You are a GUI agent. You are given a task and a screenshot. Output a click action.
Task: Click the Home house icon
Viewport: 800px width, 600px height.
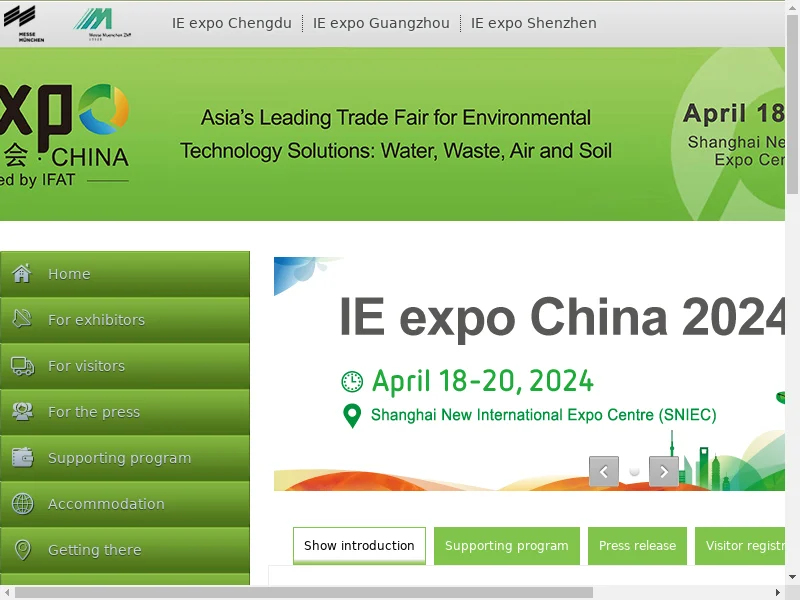click(22, 273)
